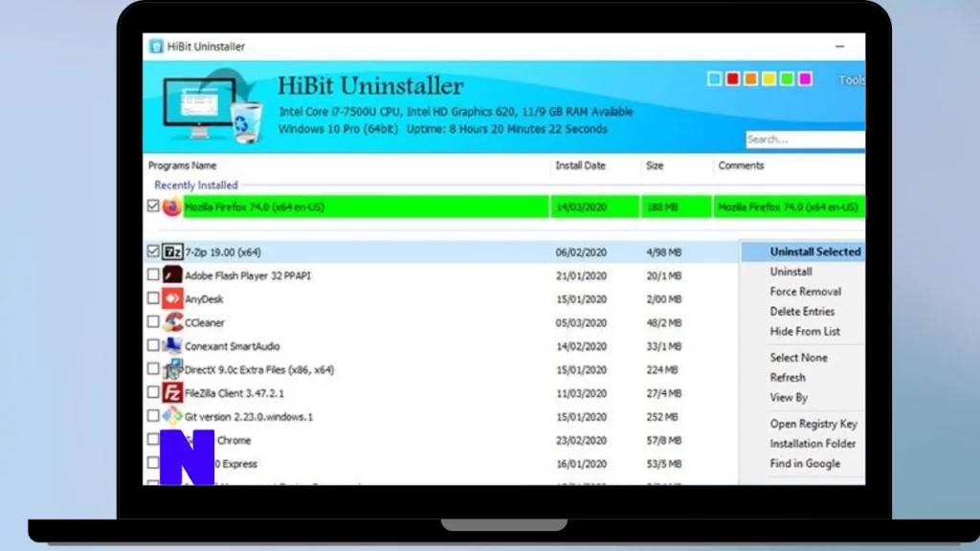This screenshot has height=551, width=980.
Task: Click the 252 MB size cell
Action: pos(662,417)
